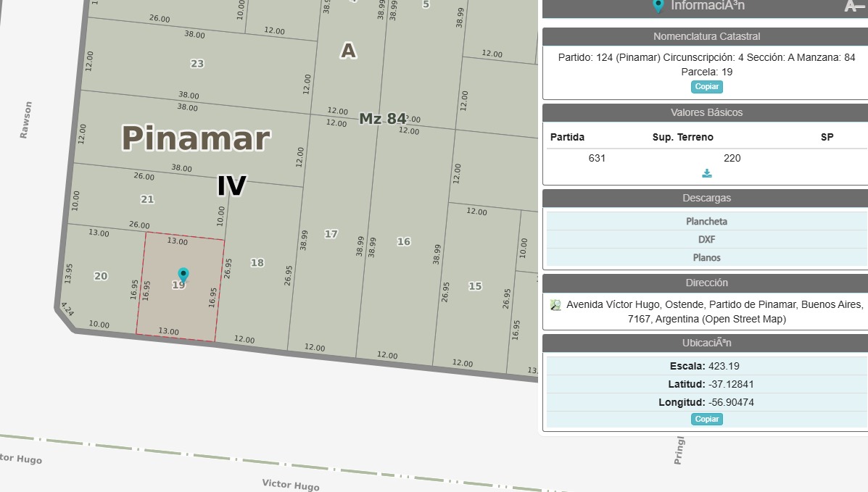The width and height of the screenshot is (868, 492).
Task: Click the Pinamar map label
Action: tap(196, 138)
